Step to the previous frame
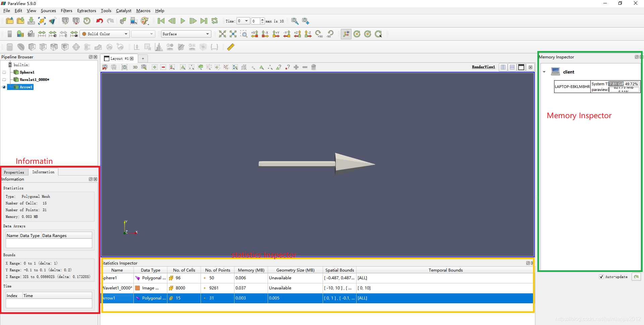Screen dimensions: 644x325 click(172, 21)
